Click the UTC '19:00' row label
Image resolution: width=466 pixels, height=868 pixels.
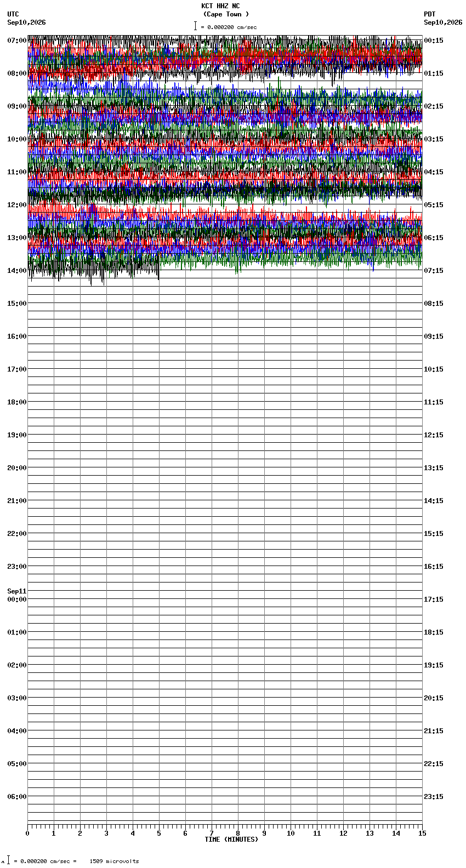point(17,435)
